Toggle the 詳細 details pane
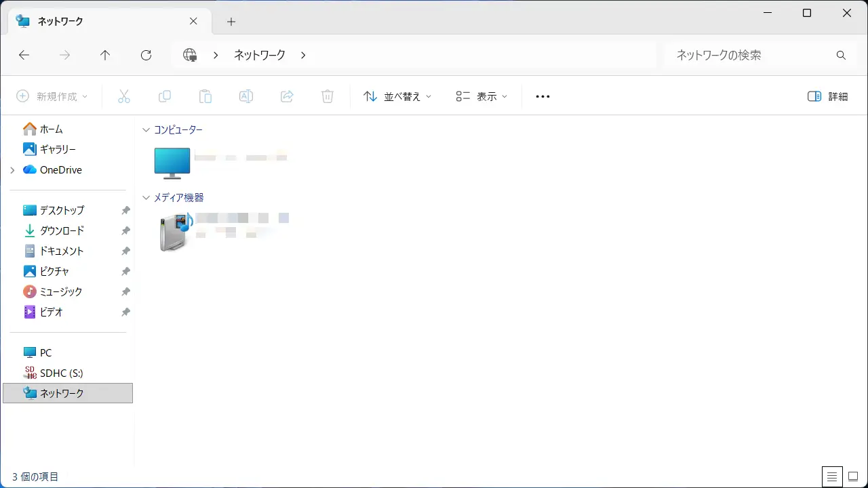 828,96
